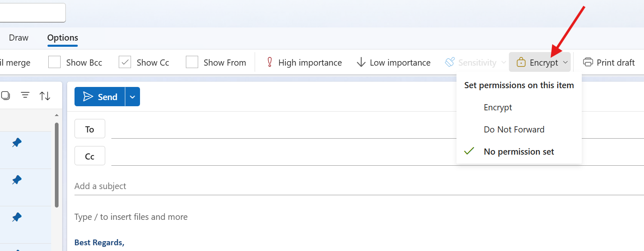Click the first pinned message pin icon
This screenshot has height=251, width=644.
[x=17, y=142]
